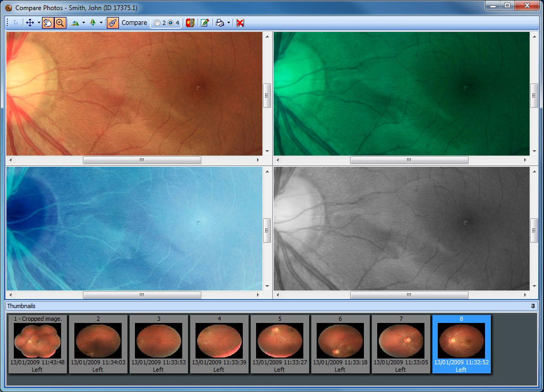Open the printer options dropdown arrow

(228, 23)
